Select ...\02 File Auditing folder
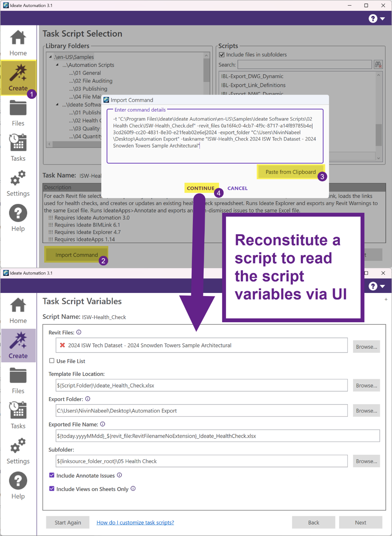The image size is (392, 536). (x=91, y=81)
